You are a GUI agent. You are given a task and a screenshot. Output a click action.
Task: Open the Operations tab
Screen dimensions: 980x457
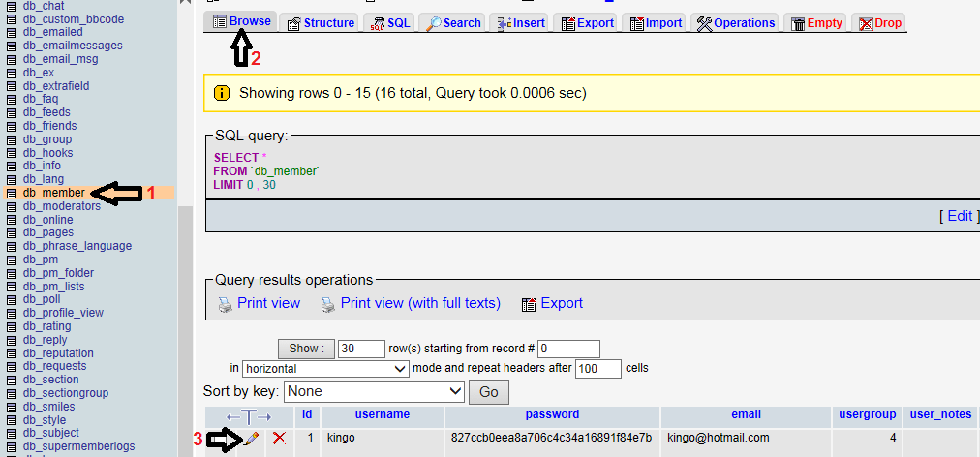pyautogui.click(x=737, y=23)
